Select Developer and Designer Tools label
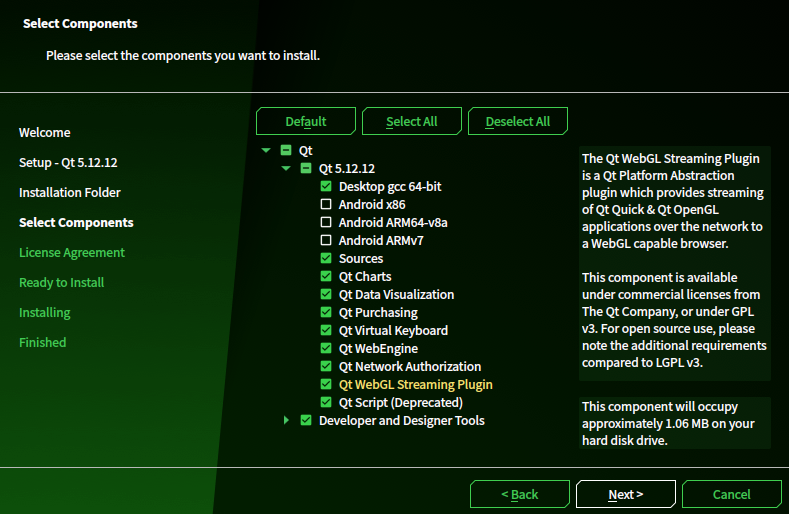Image resolution: width=789 pixels, height=514 pixels. click(x=402, y=421)
